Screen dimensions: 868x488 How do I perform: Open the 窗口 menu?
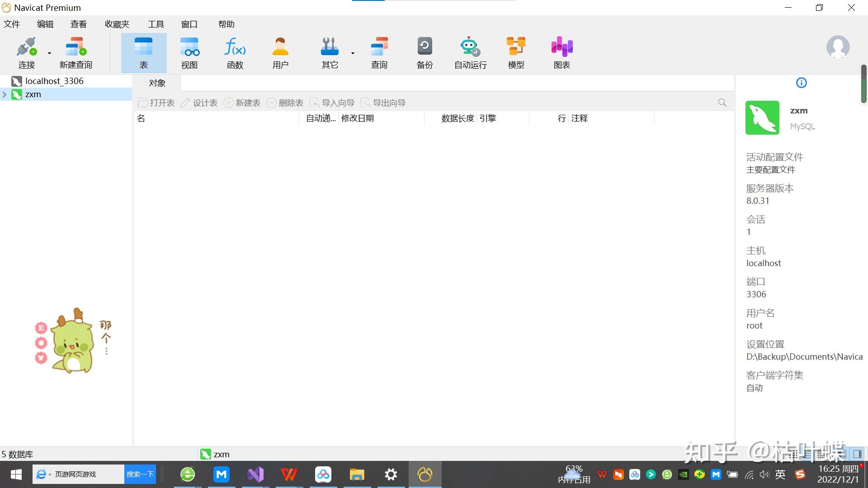coord(189,24)
